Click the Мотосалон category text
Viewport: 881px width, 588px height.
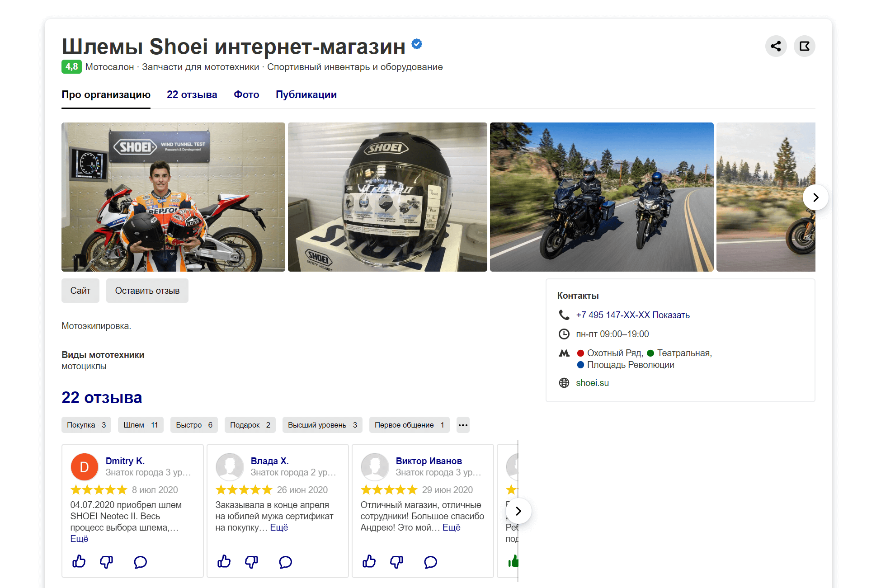109,67
